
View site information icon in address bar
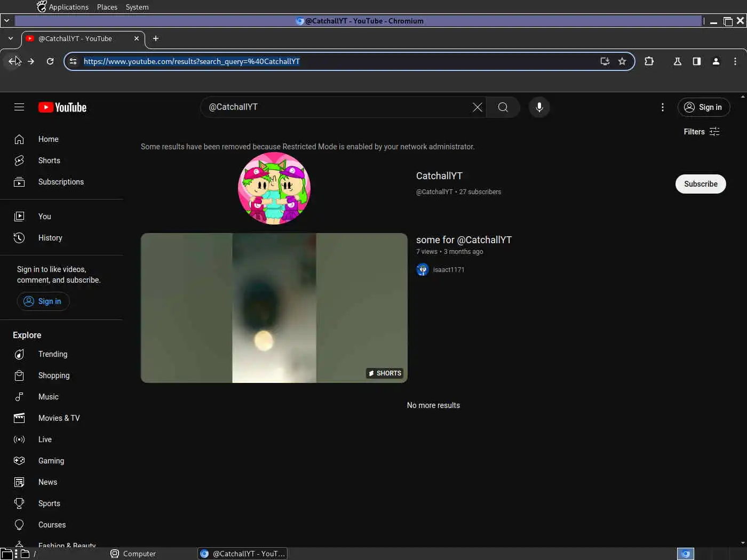[73, 61]
